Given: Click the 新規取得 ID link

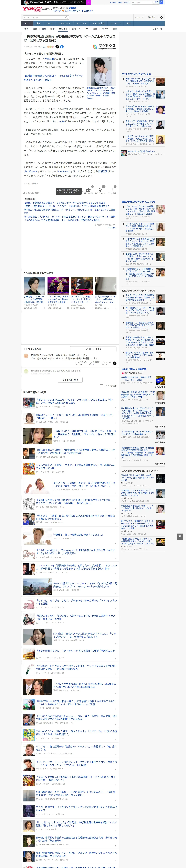Looking at the screenshot, I should click(x=72, y=8).
